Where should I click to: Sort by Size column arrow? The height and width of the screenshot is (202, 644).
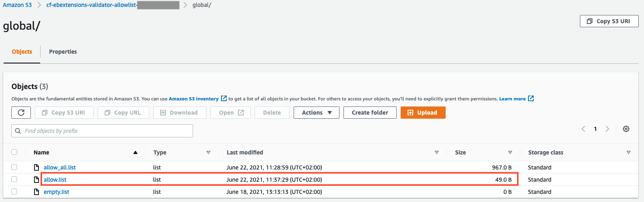click(510, 152)
